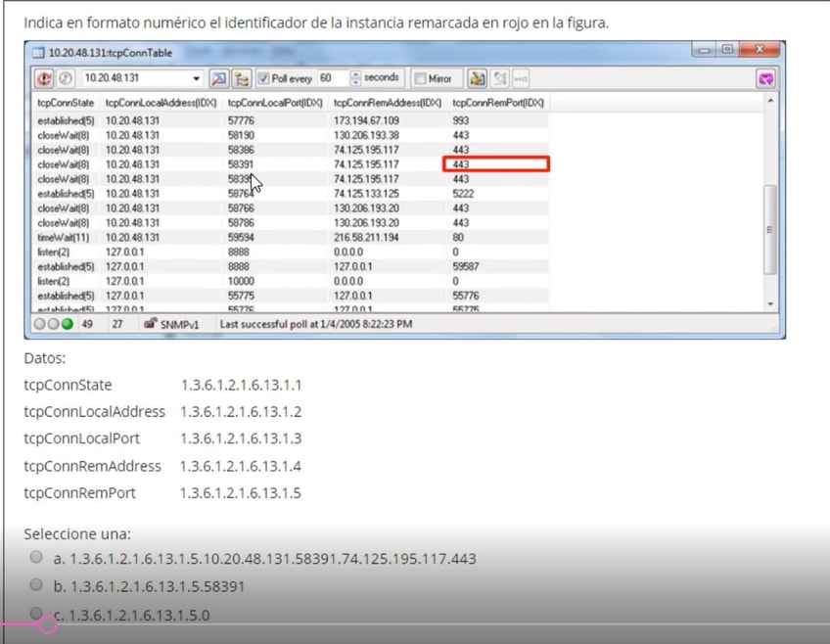This screenshot has height=644, width=830.
Task: Click the purple icon at toolbar right
Action: 765,79
